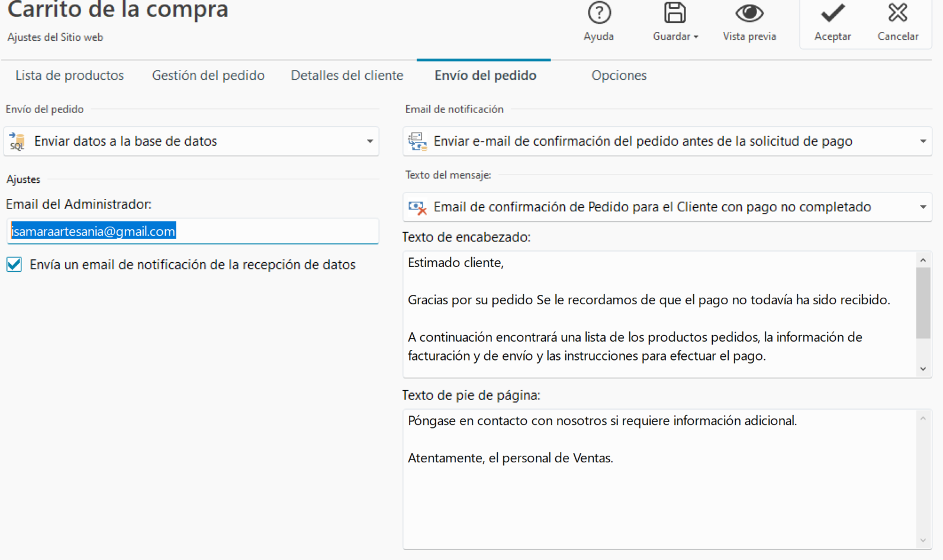This screenshot has height=560, width=943.
Task: Click the footer text scroll up arrow
Action: [x=923, y=419]
